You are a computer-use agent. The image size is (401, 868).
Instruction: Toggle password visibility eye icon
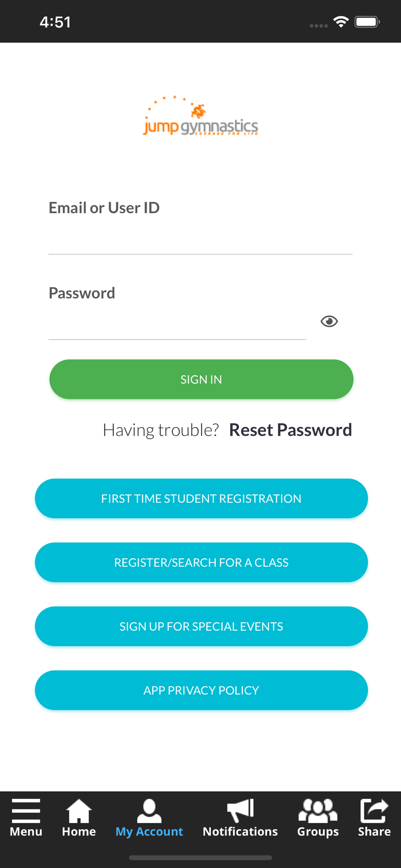click(x=329, y=321)
